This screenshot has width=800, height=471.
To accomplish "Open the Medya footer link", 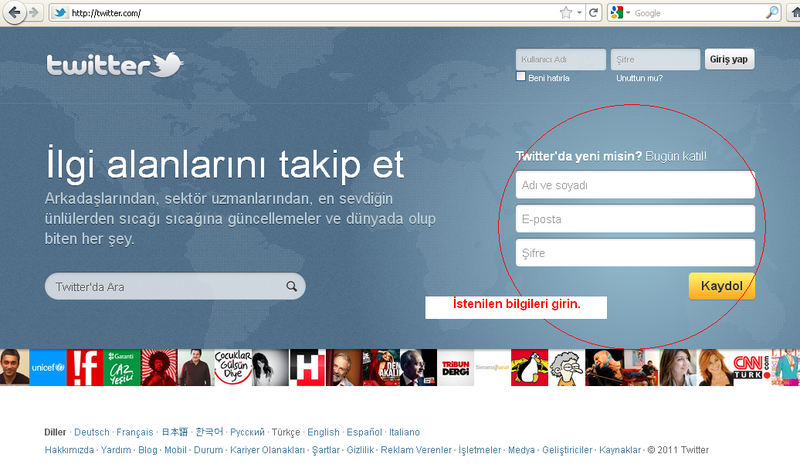I will coord(521,450).
